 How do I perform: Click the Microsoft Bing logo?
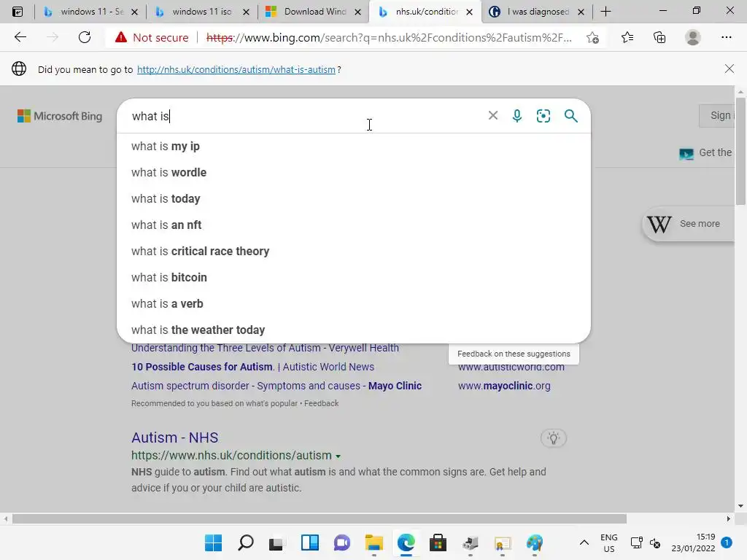[60, 116]
